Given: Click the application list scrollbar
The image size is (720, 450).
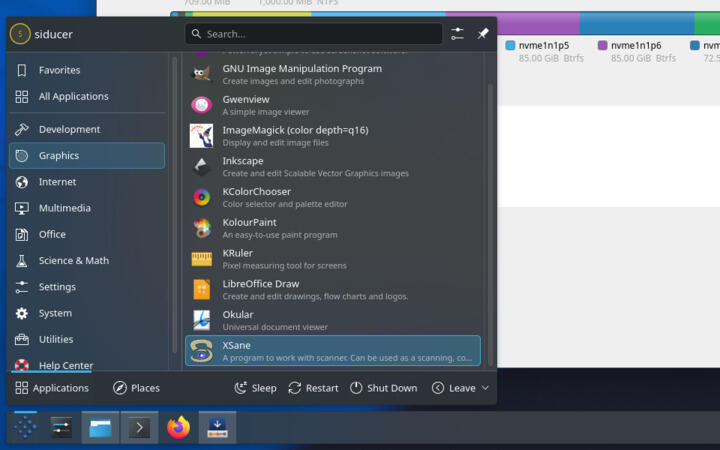Looking at the screenshot, I should coord(490,224).
